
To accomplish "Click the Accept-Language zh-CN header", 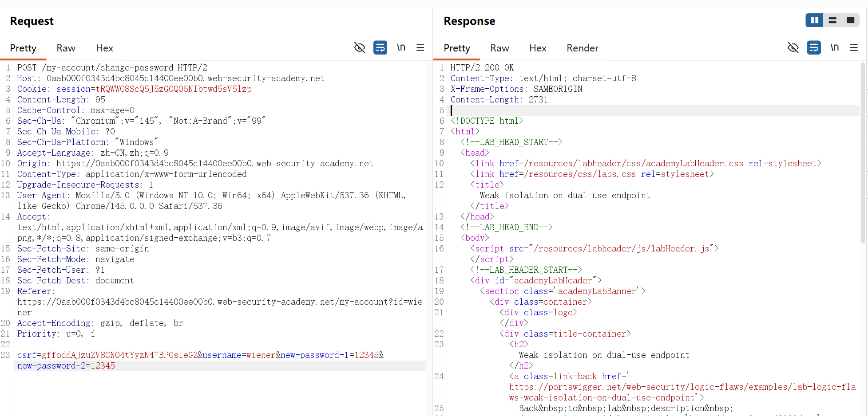I will coord(93,153).
